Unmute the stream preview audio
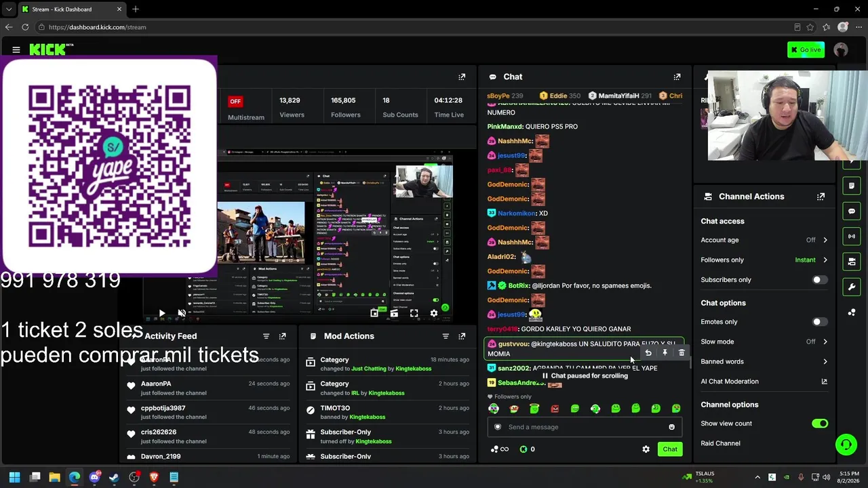 182,313
